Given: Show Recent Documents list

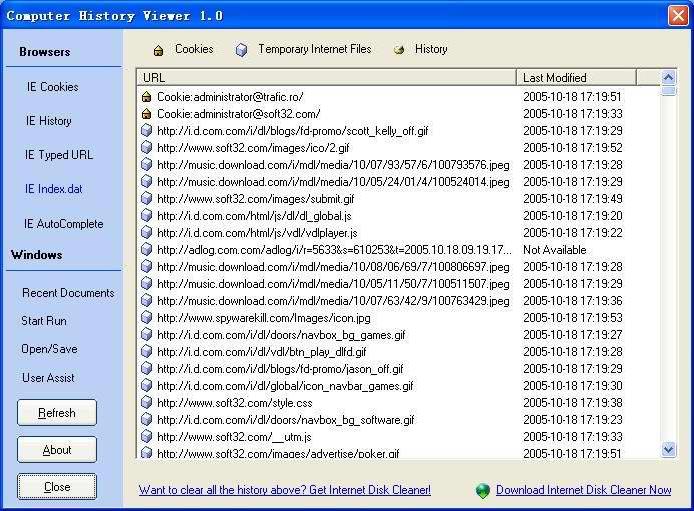Looking at the screenshot, I should 68,293.
